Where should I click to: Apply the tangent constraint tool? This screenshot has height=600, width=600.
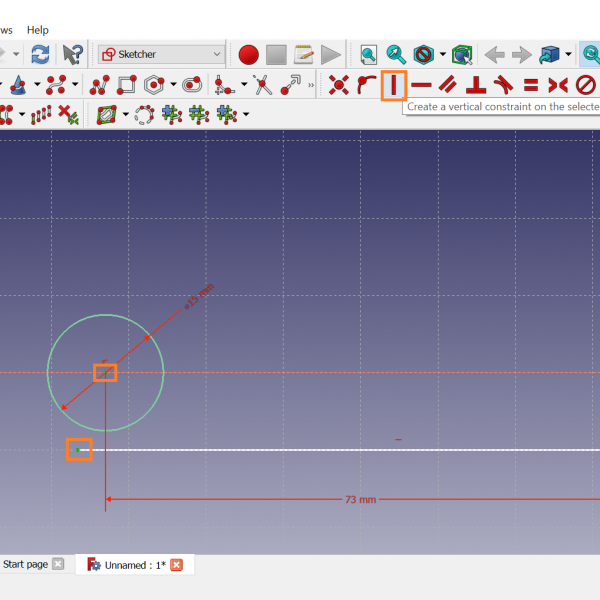click(x=504, y=85)
